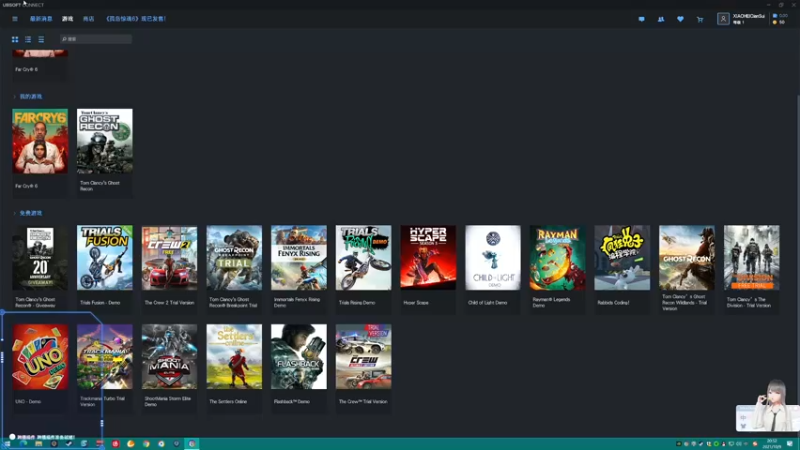Image resolution: width=800 pixels, height=450 pixels.
Task: Open Tom Clancy's Ghost Recon in My Games
Action: (x=105, y=152)
